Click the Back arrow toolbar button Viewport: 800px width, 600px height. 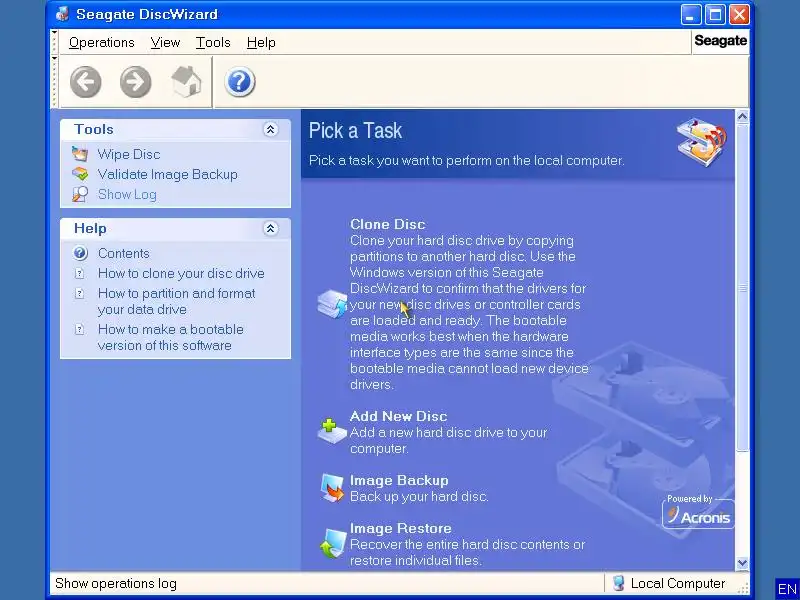tap(85, 82)
